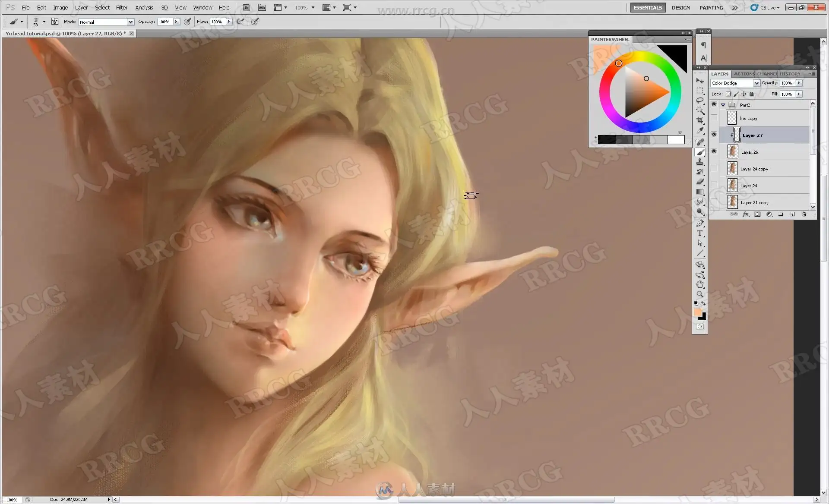Select the Pen tool
829x504 pixels.
click(x=700, y=223)
